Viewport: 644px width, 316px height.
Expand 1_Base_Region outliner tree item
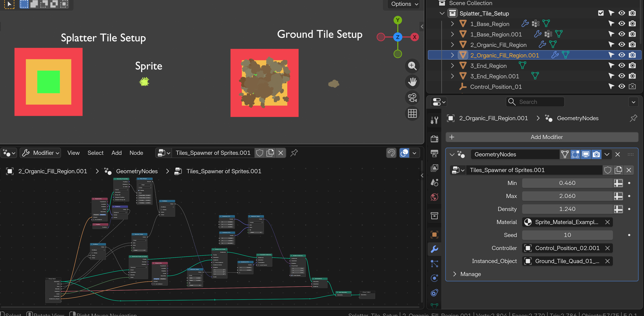[452, 24]
